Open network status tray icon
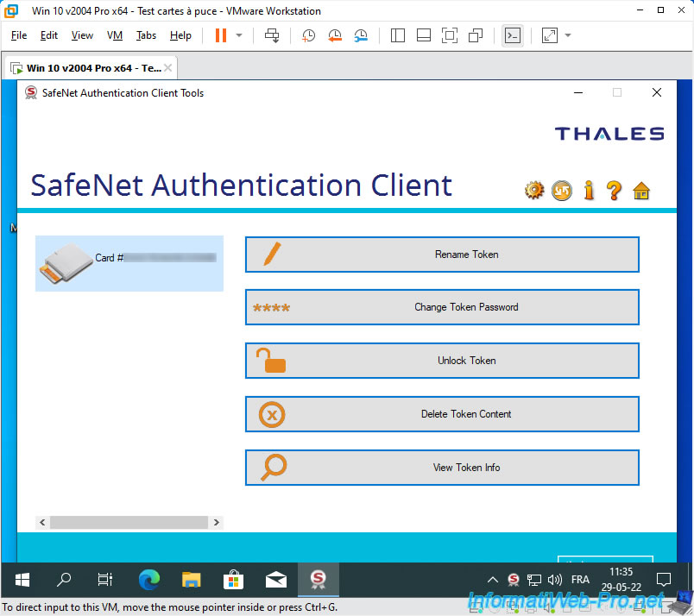 (x=533, y=580)
